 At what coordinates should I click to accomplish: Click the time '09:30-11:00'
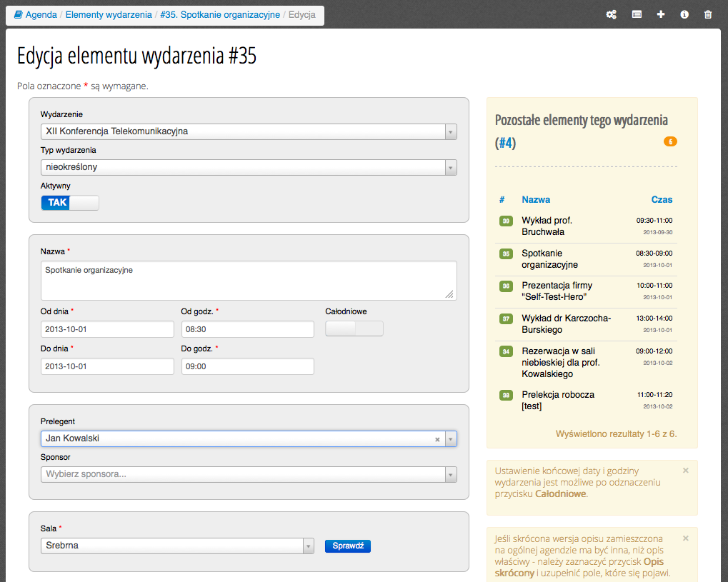[654, 221]
